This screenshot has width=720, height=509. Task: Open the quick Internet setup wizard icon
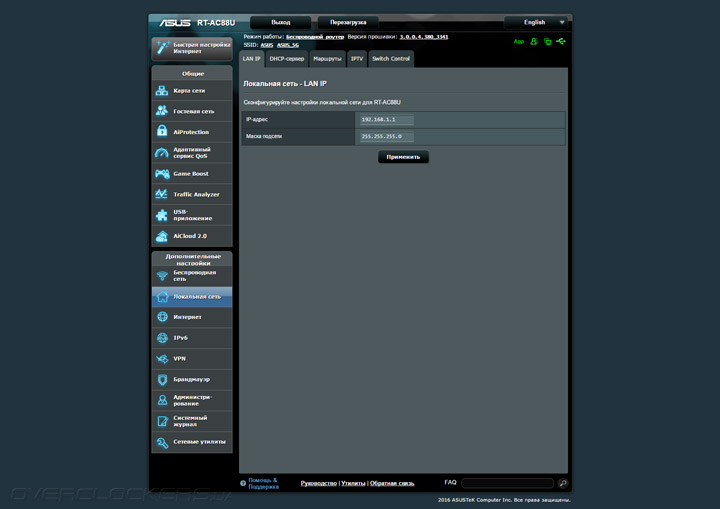coord(163,47)
